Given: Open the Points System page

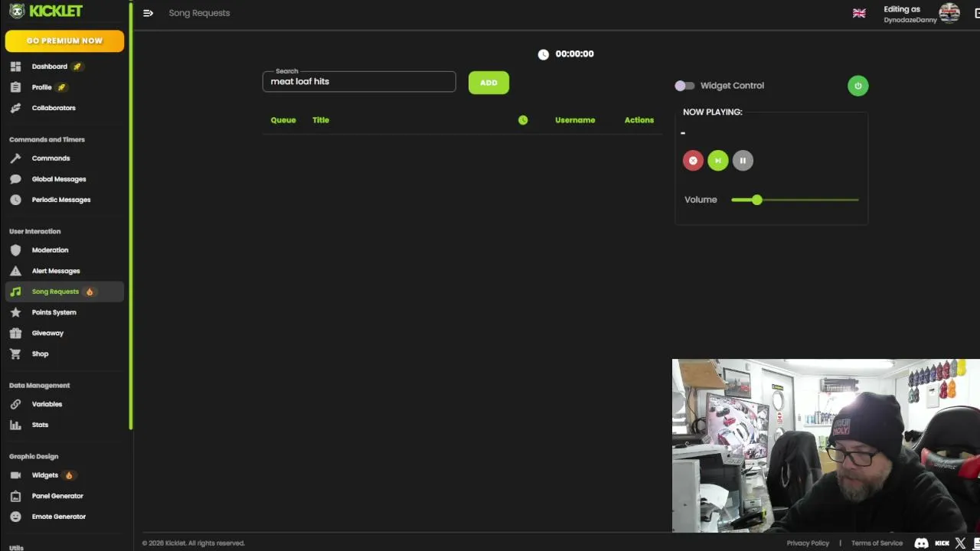Looking at the screenshot, I should [x=54, y=312].
